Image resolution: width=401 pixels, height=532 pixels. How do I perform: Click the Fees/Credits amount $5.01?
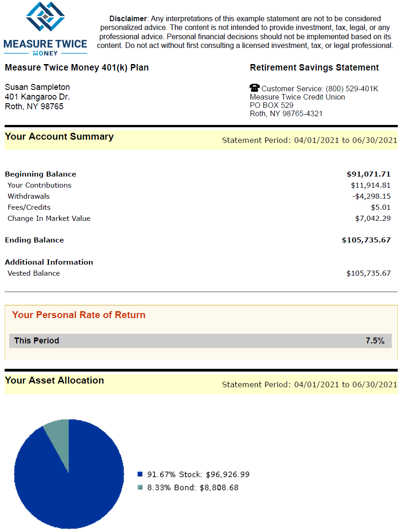pos(381,207)
